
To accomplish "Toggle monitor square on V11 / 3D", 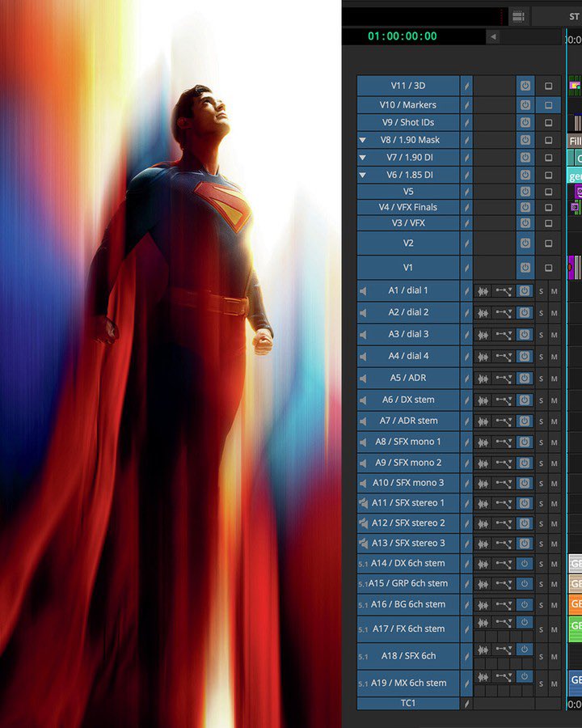I will pos(549,86).
